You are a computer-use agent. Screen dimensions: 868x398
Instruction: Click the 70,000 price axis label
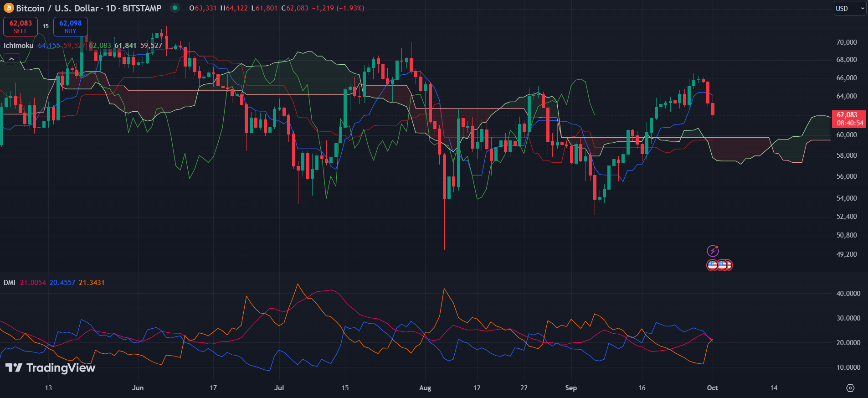click(847, 42)
